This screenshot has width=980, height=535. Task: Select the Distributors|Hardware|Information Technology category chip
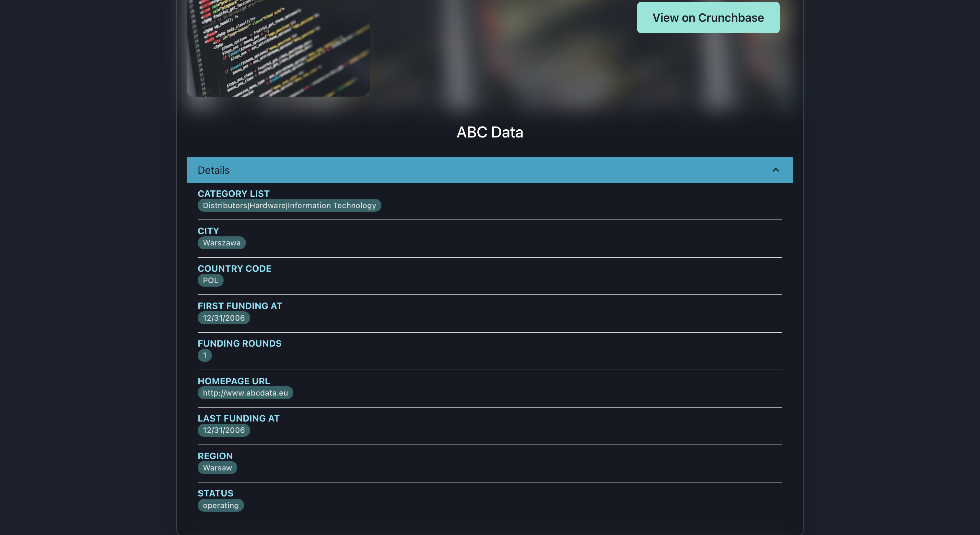[x=289, y=206]
